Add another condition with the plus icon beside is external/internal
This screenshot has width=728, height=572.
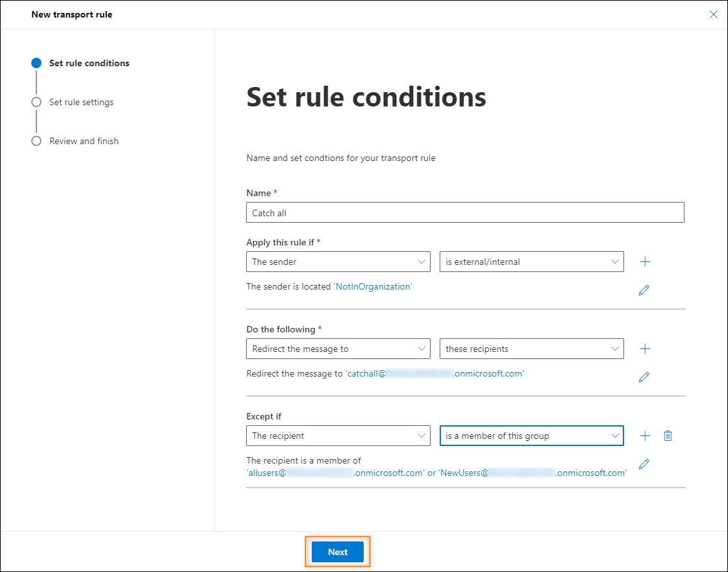point(645,262)
